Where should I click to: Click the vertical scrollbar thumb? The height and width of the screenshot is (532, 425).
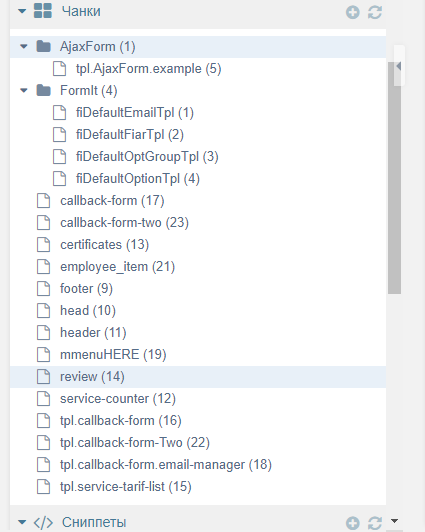coord(394,178)
